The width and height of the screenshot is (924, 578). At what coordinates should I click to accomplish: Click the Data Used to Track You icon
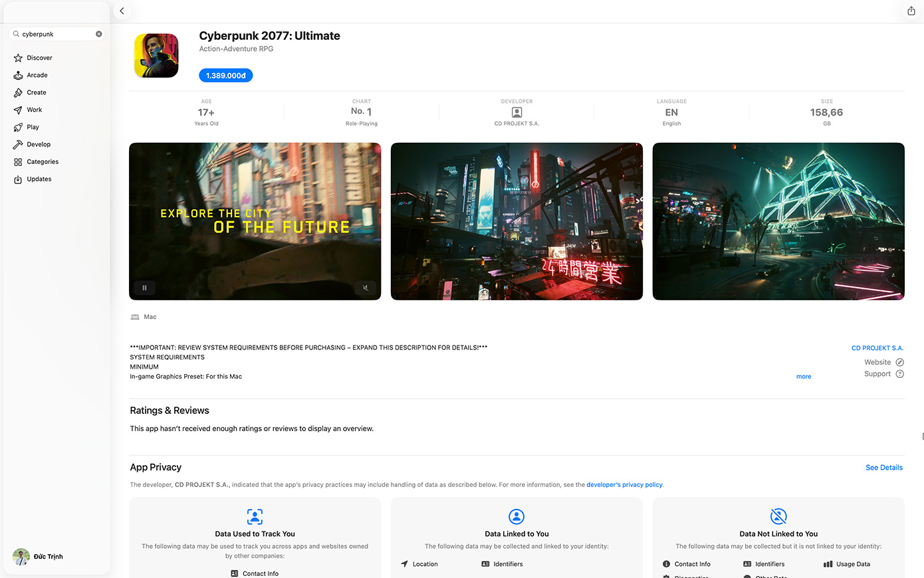click(255, 517)
